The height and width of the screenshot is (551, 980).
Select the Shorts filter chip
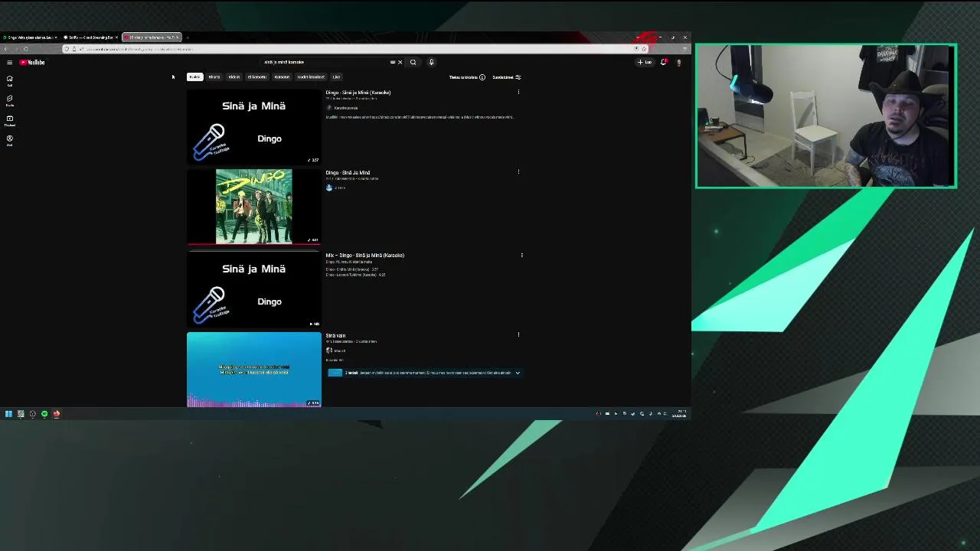[214, 77]
